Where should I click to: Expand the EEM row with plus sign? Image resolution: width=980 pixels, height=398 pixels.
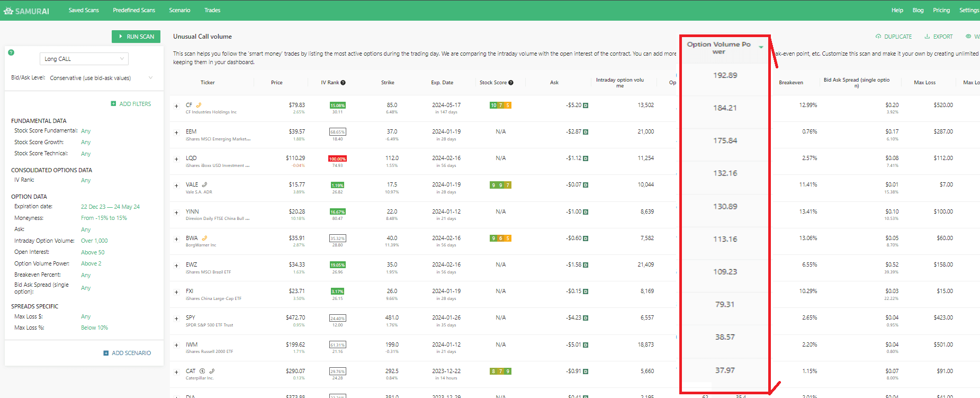177,132
